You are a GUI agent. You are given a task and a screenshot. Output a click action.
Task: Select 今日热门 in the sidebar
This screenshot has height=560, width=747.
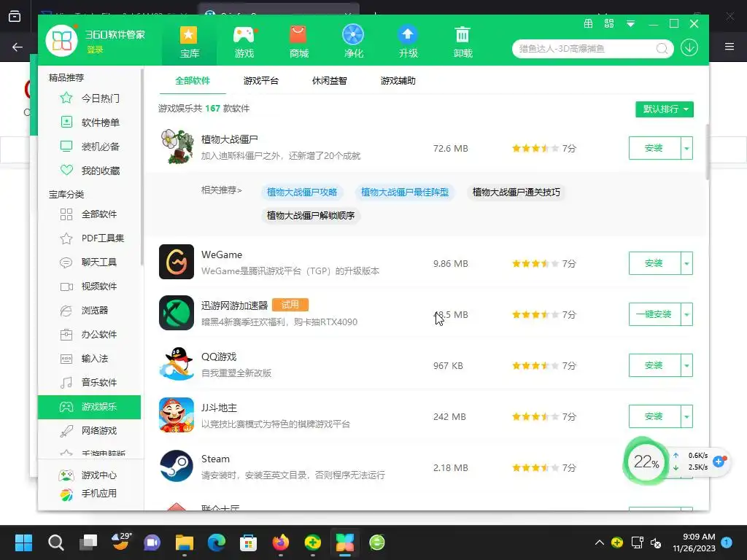point(90,98)
